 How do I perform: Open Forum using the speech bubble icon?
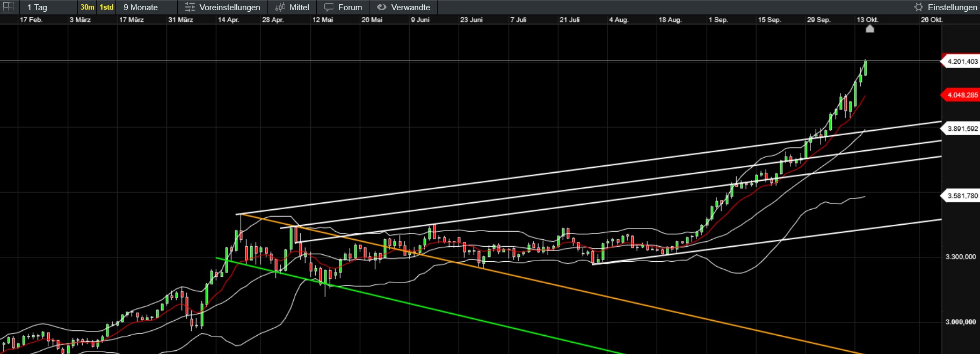(329, 7)
